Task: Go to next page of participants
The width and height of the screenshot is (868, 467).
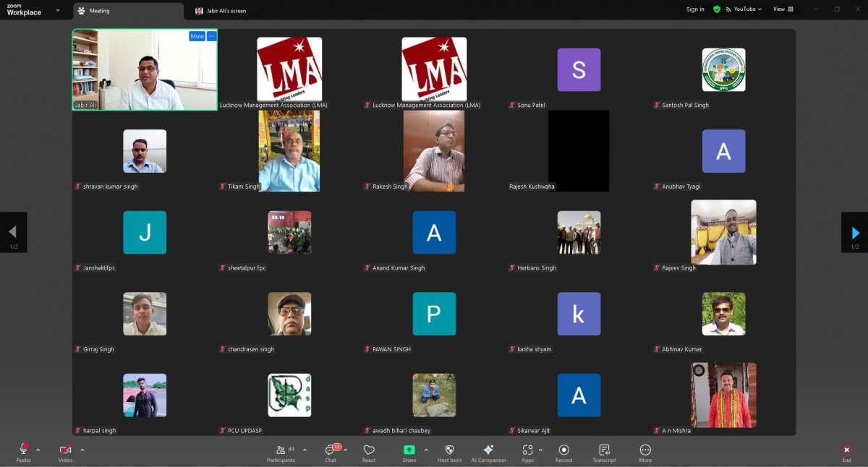Action: 855,233
